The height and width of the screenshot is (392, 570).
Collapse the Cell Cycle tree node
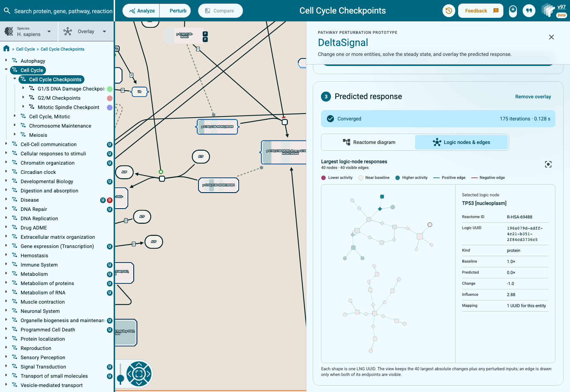point(6,70)
